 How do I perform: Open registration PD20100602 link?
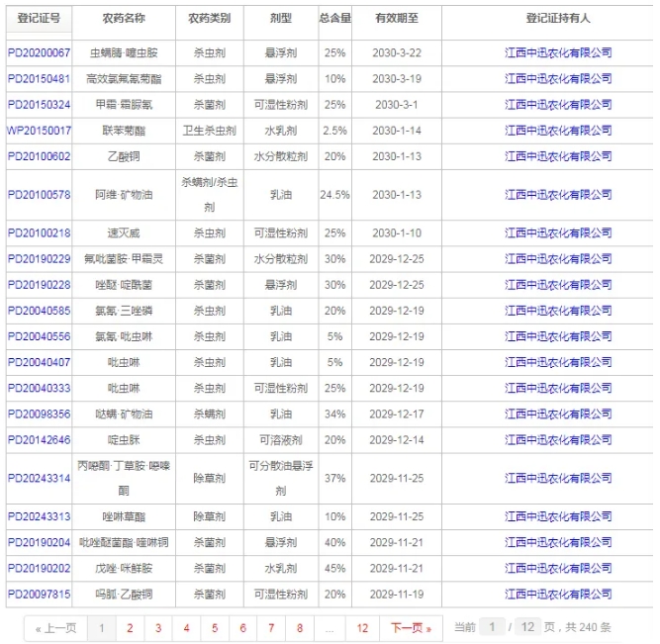pos(40,156)
